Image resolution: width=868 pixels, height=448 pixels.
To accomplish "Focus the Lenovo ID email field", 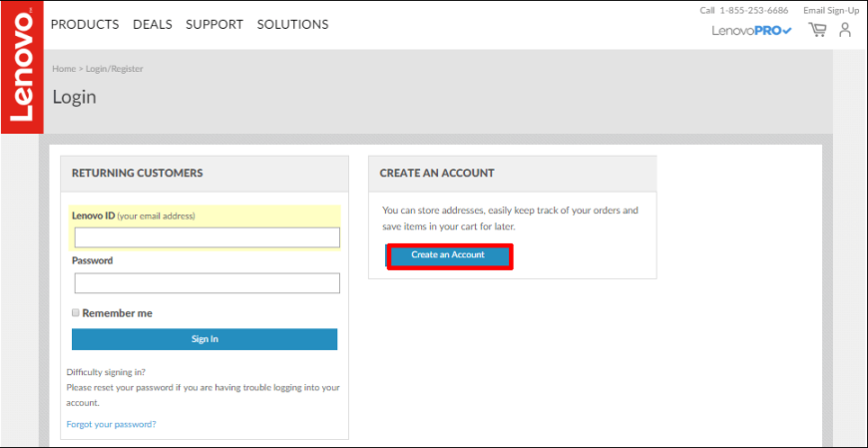I will (208, 237).
